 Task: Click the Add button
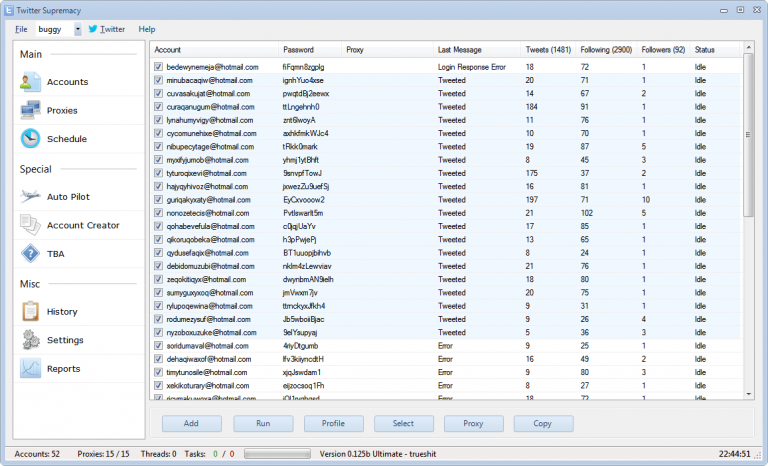192,423
